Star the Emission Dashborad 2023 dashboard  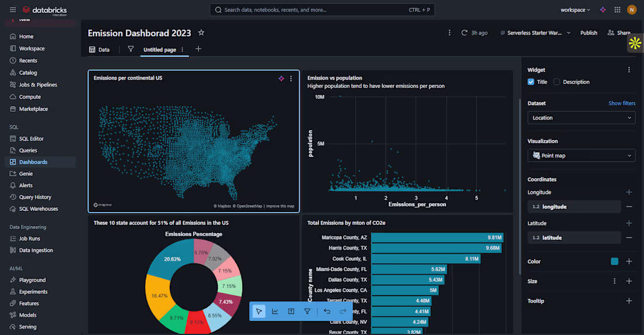point(201,32)
